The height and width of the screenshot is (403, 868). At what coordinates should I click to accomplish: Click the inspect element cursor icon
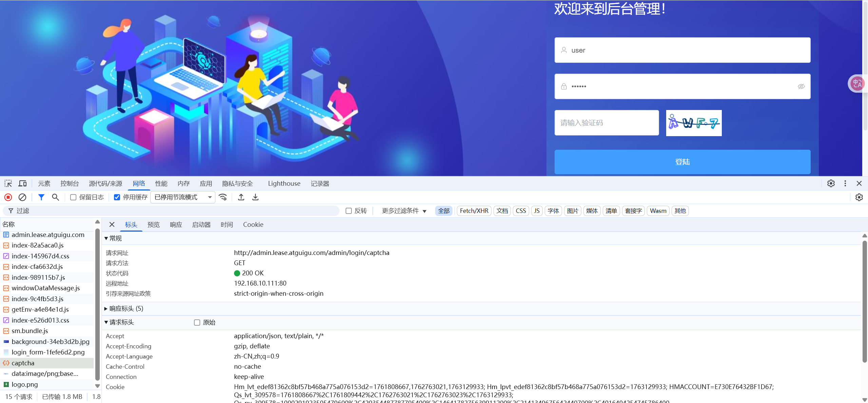[x=8, y=183]
